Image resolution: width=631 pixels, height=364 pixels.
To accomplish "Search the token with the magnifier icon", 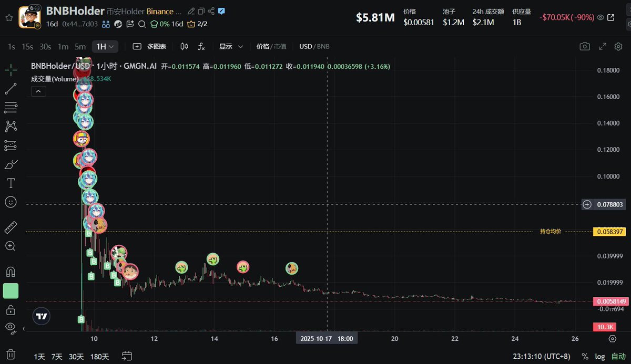I will (x=142, y=24).
